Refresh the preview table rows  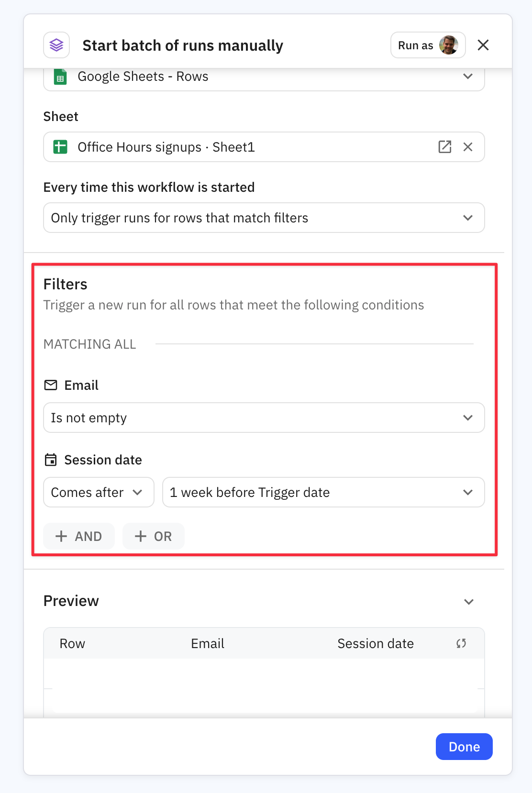pyautogui.click(x=461, y=643)
